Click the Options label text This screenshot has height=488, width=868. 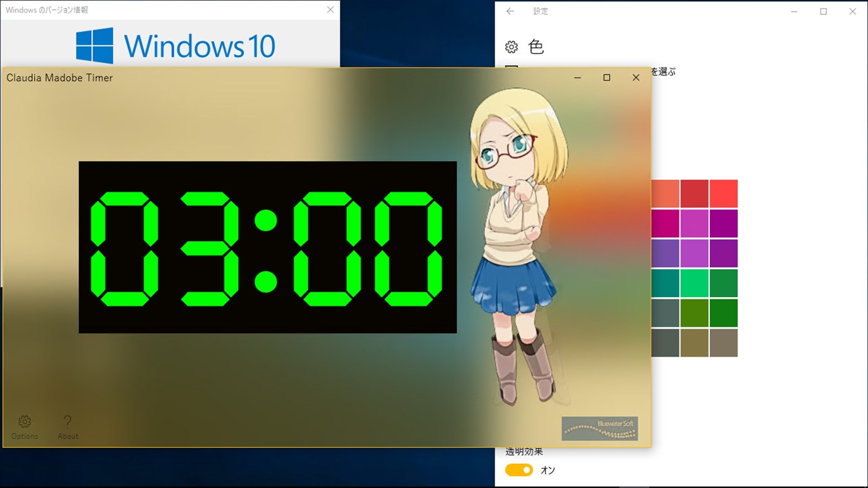24,436
